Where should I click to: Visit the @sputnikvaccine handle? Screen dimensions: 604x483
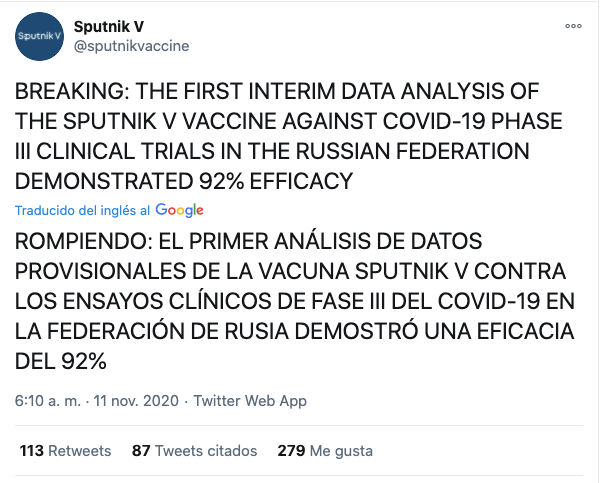(x=131, y=46)
